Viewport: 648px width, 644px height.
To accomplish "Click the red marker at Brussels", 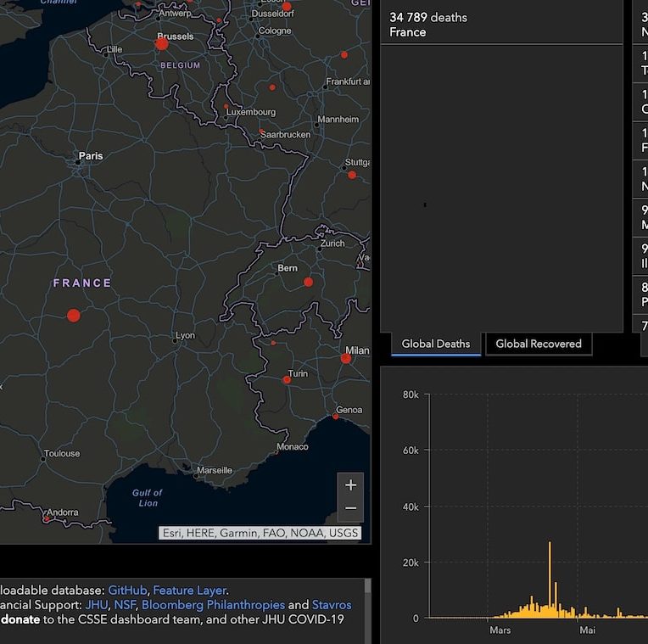I will [162, 44].
